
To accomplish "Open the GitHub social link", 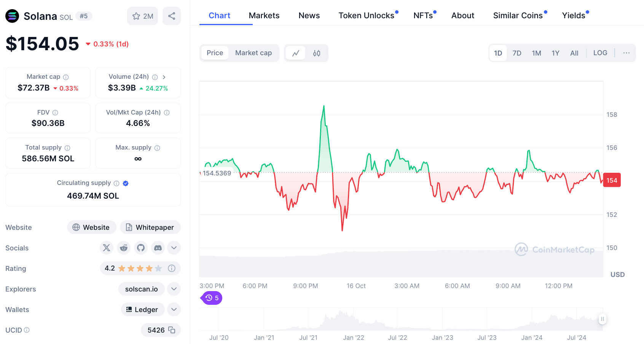I will 141,248.
